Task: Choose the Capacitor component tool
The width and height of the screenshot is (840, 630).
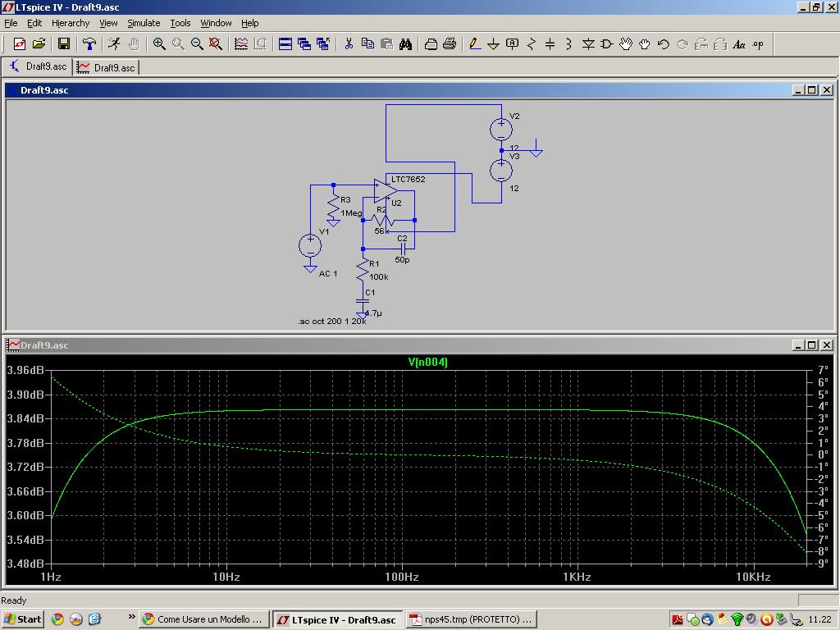Action: pyautogui.click(x=550, y=44)
